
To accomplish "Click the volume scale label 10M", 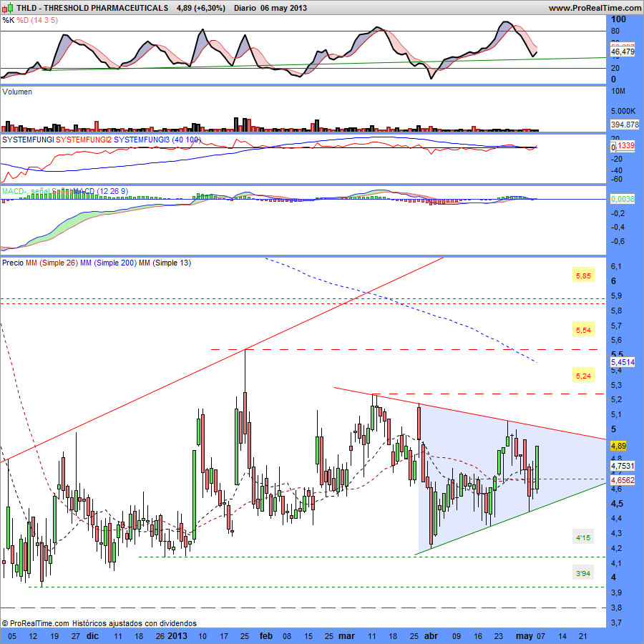I will (618, 91).
